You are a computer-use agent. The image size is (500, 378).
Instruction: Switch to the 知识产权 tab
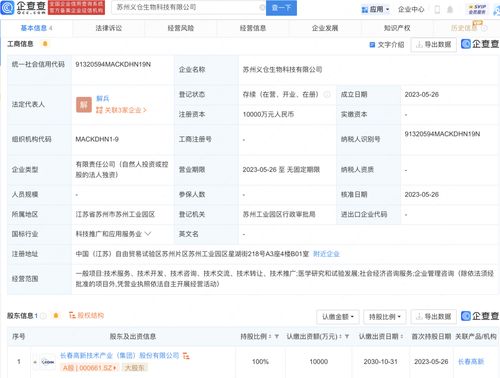(397, 28)
